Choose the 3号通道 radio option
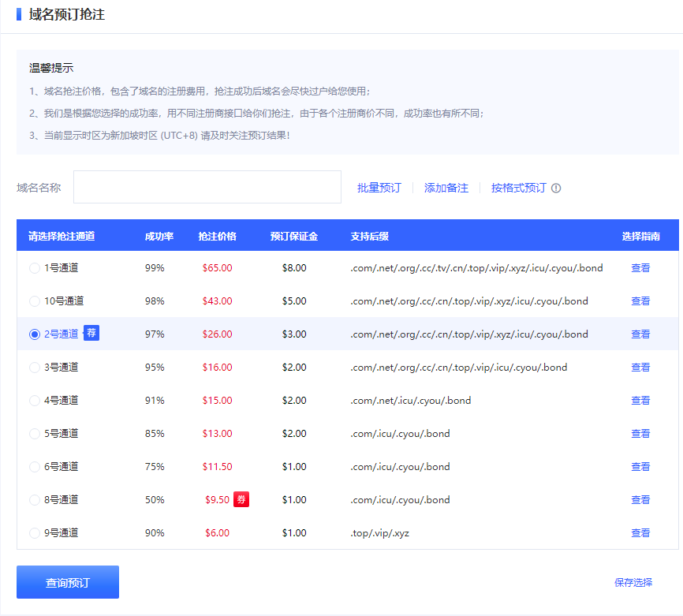This screenshot has height=616, width=683. pos(35,368)
